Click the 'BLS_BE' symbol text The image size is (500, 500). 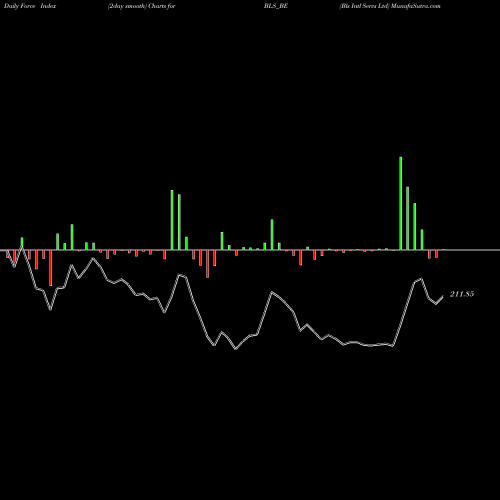point(276,6)
